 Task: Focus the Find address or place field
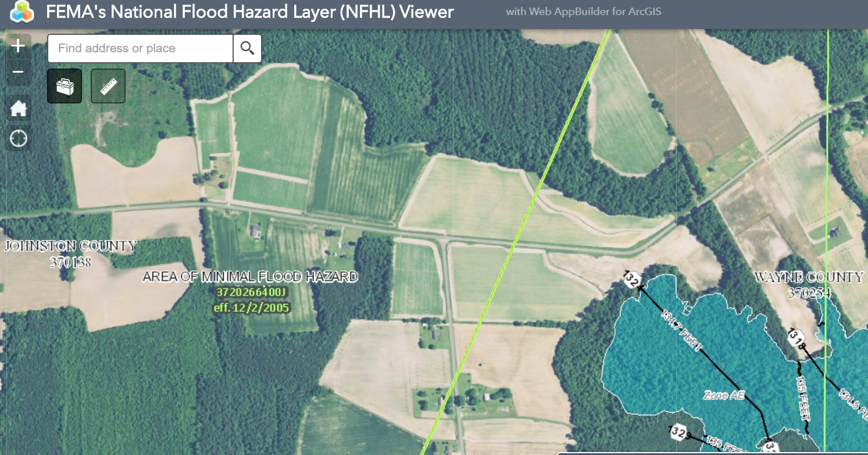pyautogui.click(x=140, y=48)
